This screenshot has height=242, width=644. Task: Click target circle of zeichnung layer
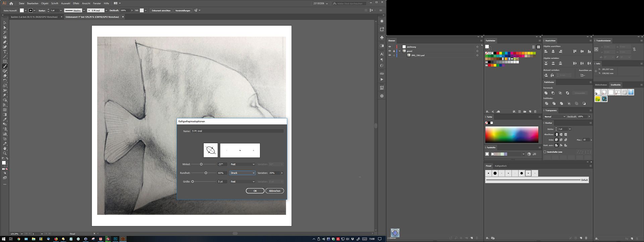click(477, 47)
